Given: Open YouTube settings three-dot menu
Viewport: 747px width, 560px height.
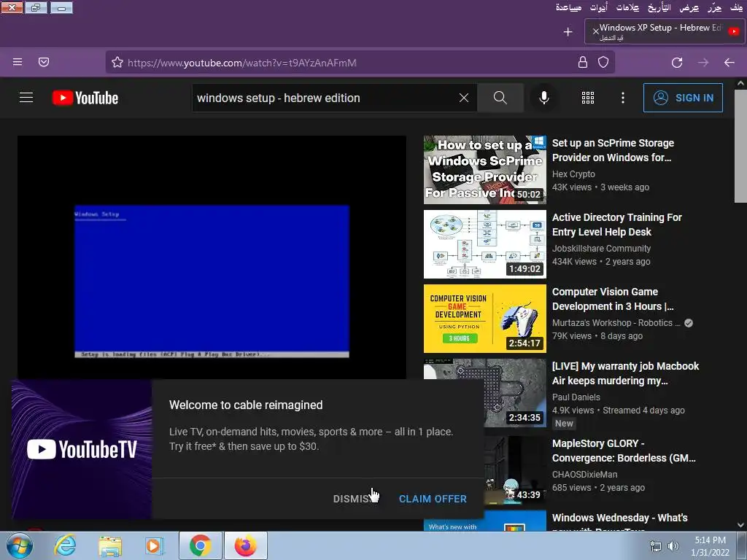Looking at the screenshot, I should [x=623, y=98].
